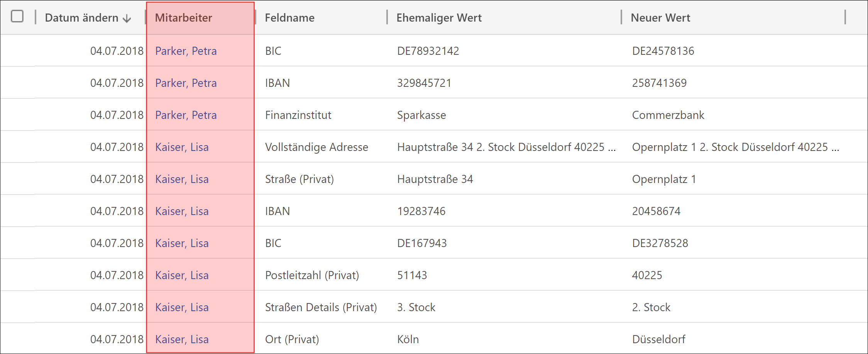Select the Commerzbank new value cell

click(668, 115)
